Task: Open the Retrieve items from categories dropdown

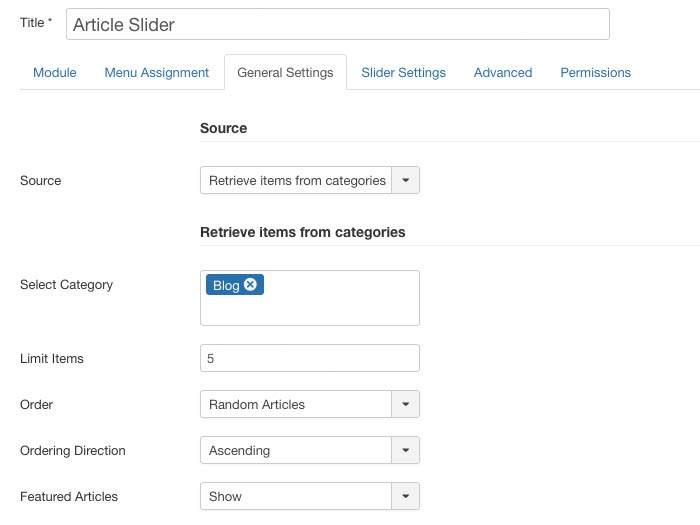Action: (x=297, y=181)
